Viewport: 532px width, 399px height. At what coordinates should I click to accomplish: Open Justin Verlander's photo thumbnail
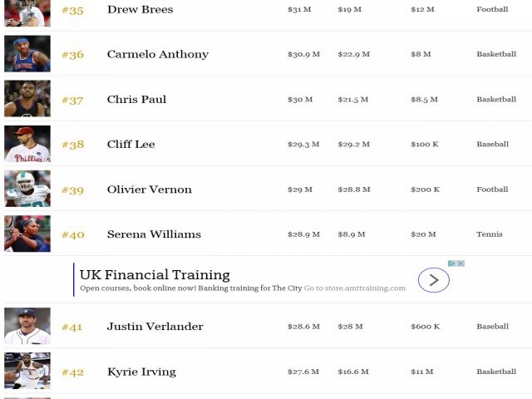coord(27,326)
